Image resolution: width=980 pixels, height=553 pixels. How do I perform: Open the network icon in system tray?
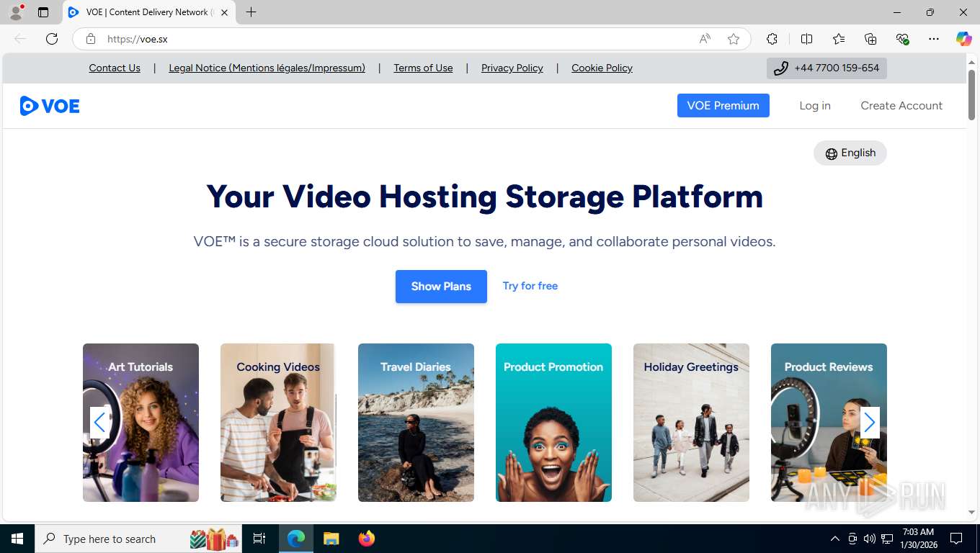[x=887, y=539]
